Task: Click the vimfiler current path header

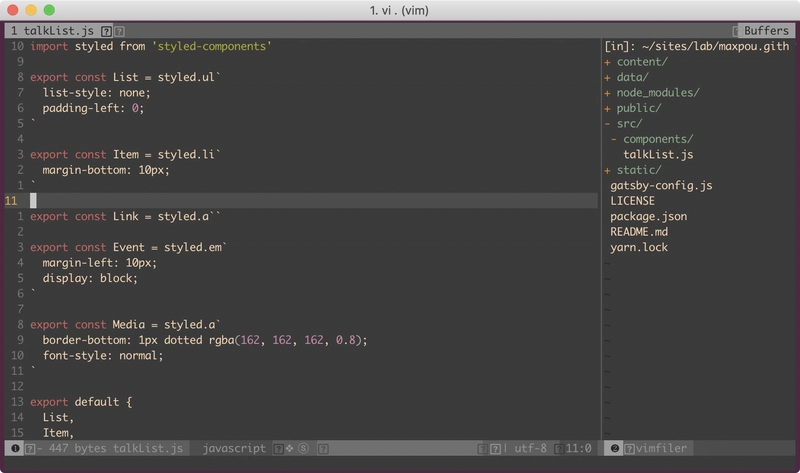Action: tap(696, 46)
